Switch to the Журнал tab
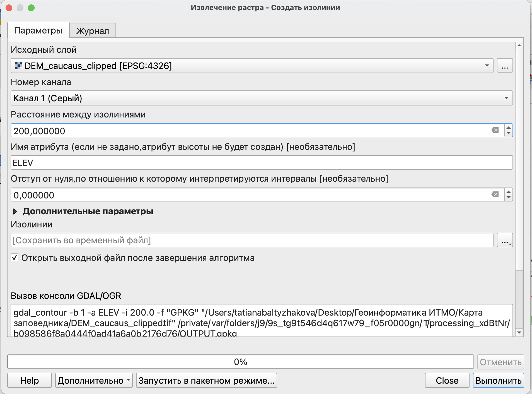This screenshot has width=532, height=394. pos(92,31)
